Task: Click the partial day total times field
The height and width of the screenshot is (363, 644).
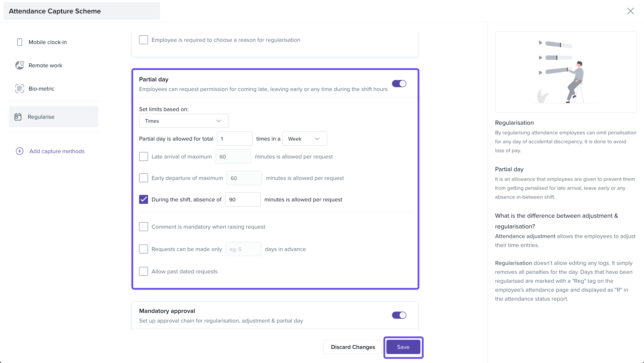Action: coord(234,139)
